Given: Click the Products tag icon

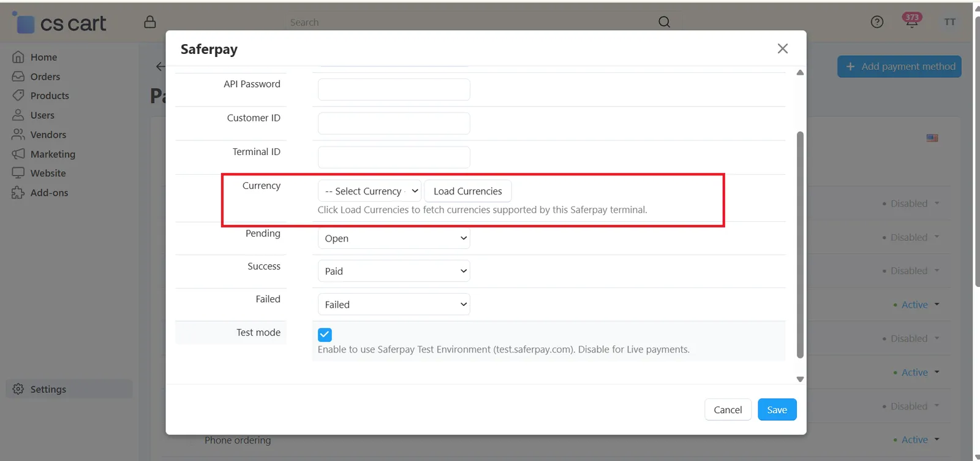Looking at the screenshot, I should coord(18,96).
